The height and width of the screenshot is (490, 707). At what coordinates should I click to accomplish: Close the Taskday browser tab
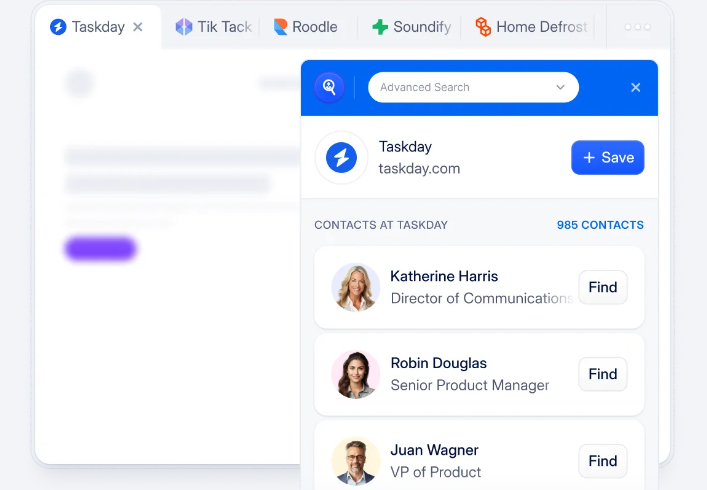point(138,27)
